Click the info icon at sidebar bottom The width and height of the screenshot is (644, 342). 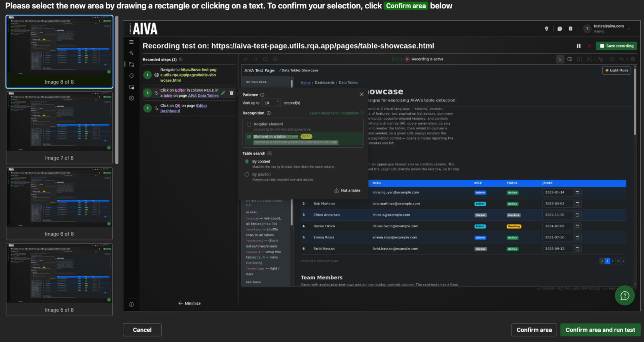tap(131, 304)
